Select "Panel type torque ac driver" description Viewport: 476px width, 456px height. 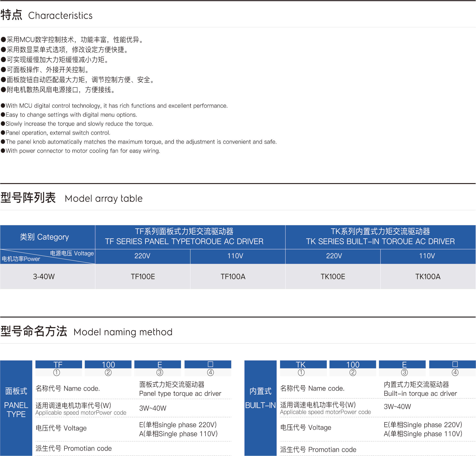[x=180, y=394]
